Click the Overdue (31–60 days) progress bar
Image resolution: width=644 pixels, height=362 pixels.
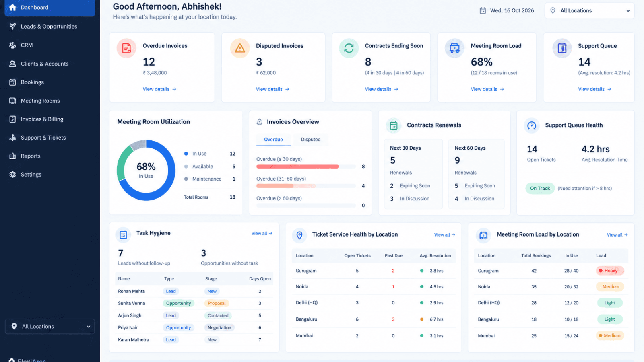click(306, 186)
